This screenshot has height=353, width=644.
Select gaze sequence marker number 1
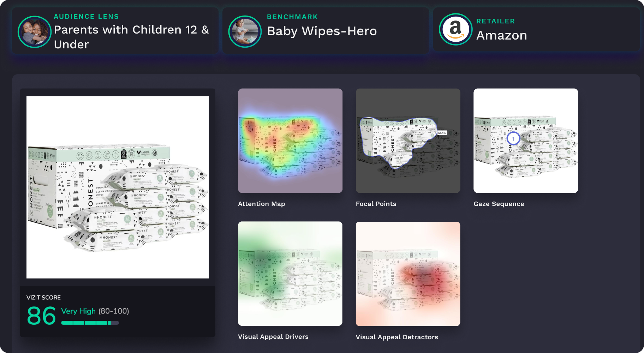click(513, 139)
